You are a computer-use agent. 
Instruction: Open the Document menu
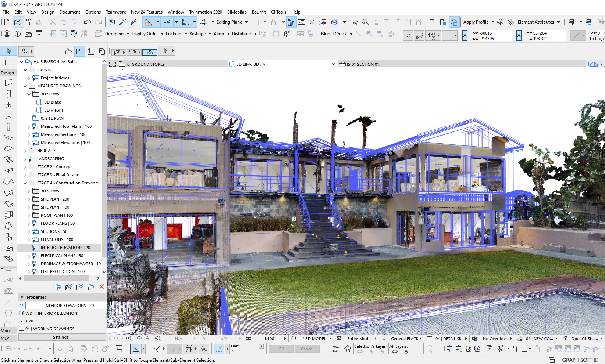tap(70, 12)
